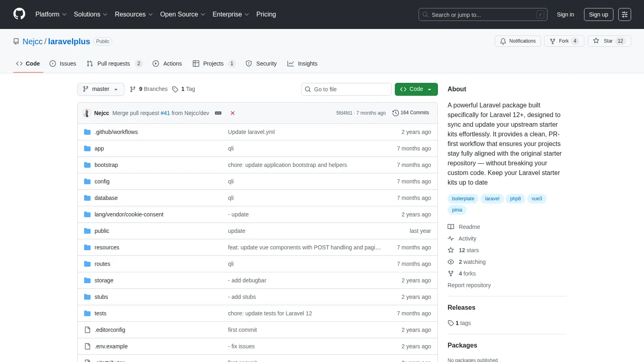Click the Activity pulse icon
644x362 pixels.
451,239
